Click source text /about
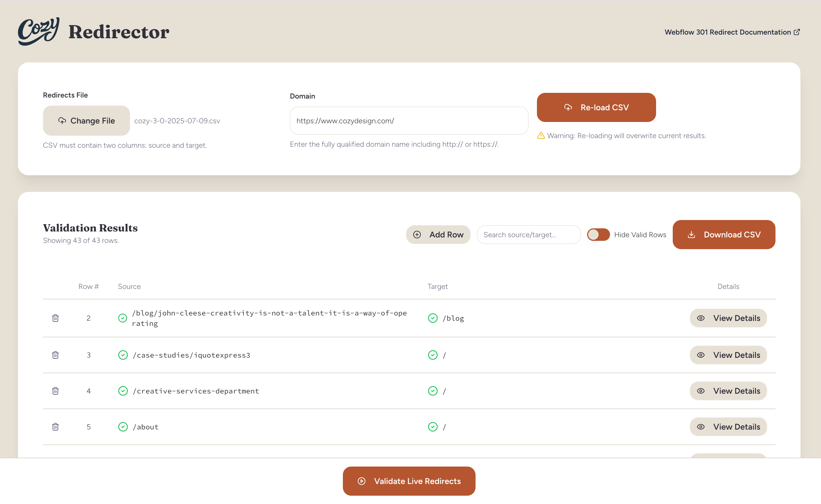The image size is (821, 504). click(x=146, y=427)
